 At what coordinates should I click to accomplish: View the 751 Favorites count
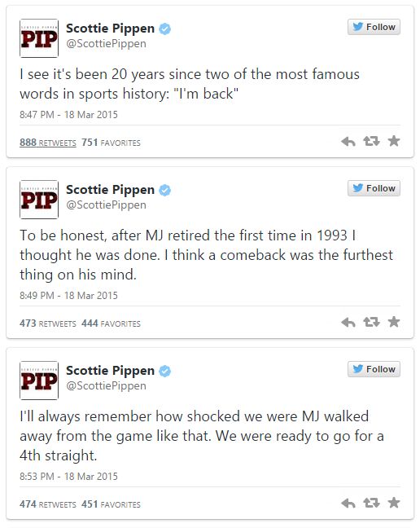point(111,143)
